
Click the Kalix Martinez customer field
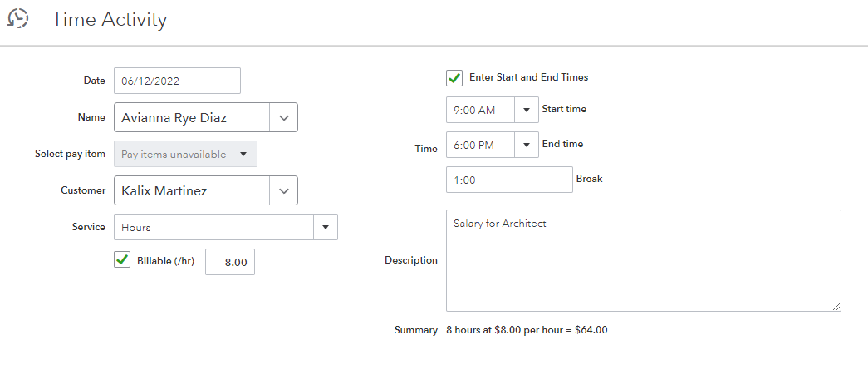pyautogui.click(x=192, y=190)
